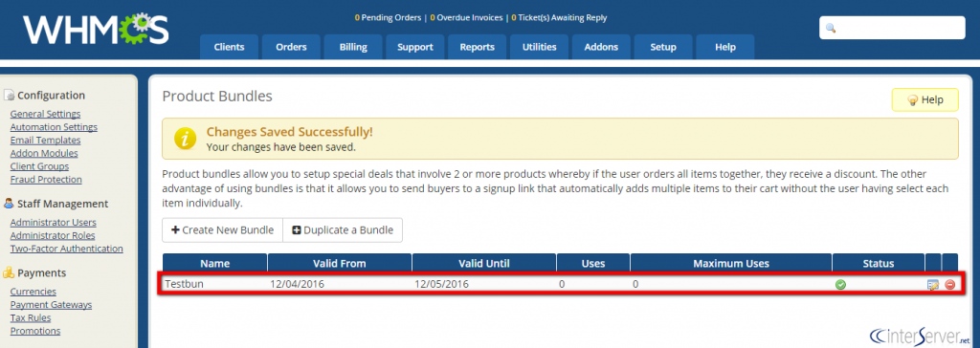Open the Addons menu tab

tap(601, 47)
